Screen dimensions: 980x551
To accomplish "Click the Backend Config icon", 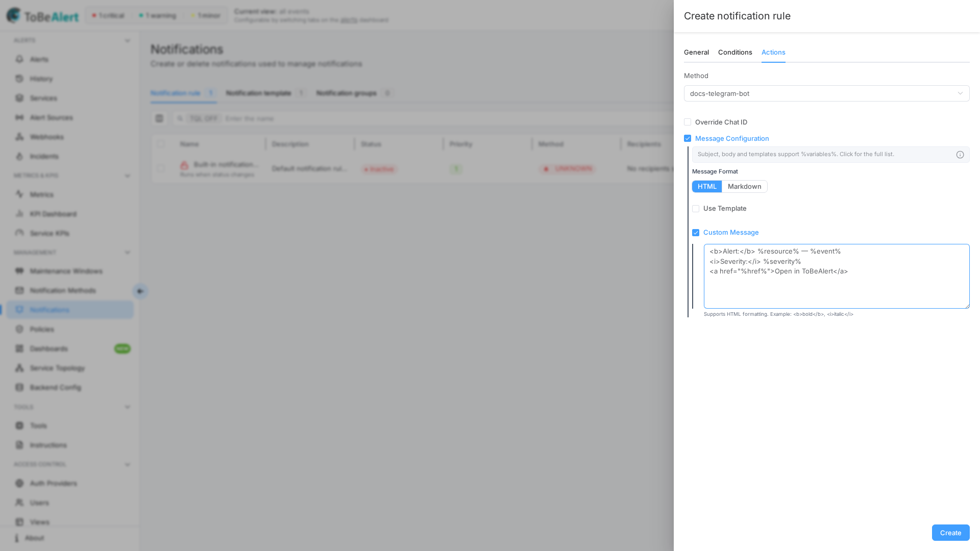I will (x=19, y=387).
